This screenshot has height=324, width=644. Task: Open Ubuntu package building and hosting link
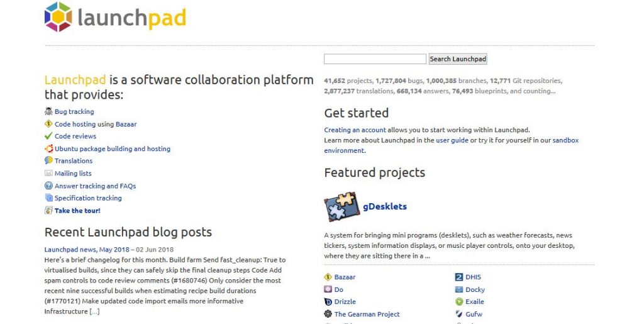113,148
